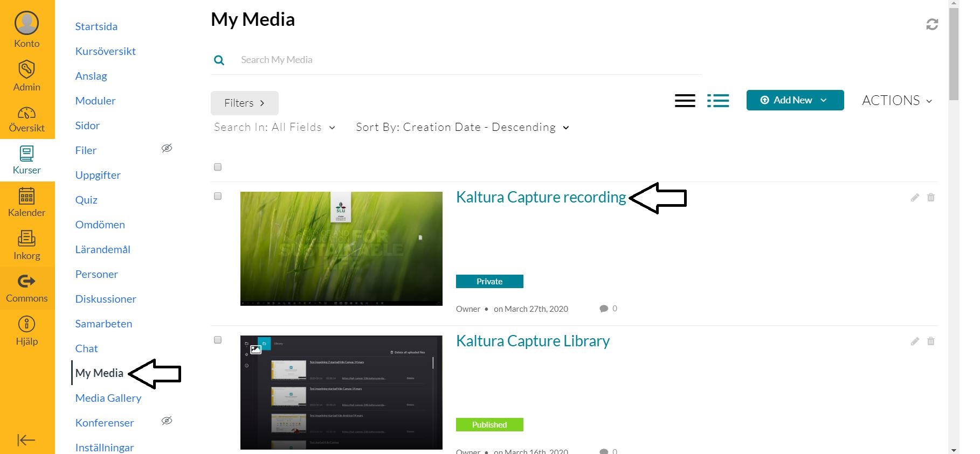This screenshot has height=454, width=980.
Task: Open the ACTIONS dropdown menu
Action: (897, 101)
